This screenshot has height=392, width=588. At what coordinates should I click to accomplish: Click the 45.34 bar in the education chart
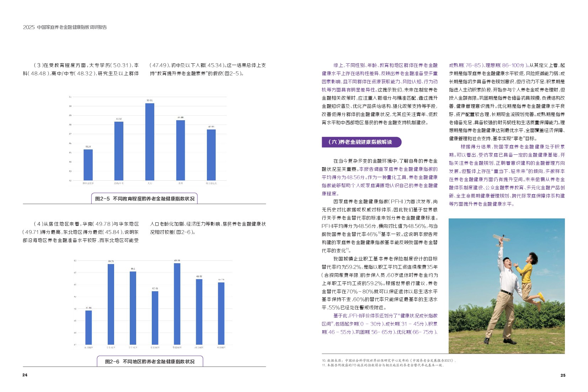pyautogui.click(x=88, y=165)
